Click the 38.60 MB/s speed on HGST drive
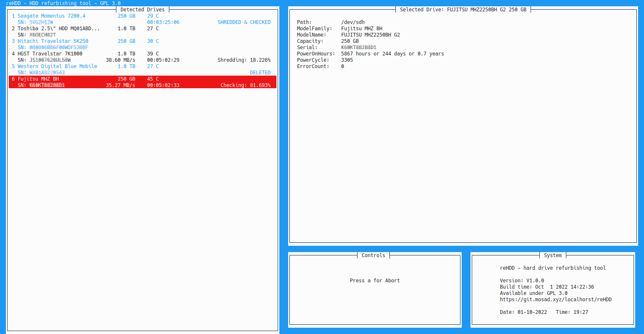 [x=120, y=60]
